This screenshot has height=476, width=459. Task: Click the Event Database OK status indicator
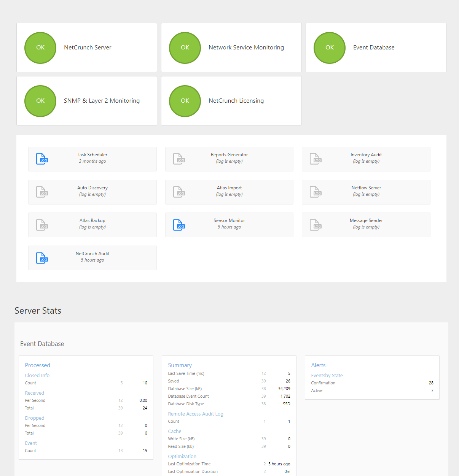click(x=330, y=48)
